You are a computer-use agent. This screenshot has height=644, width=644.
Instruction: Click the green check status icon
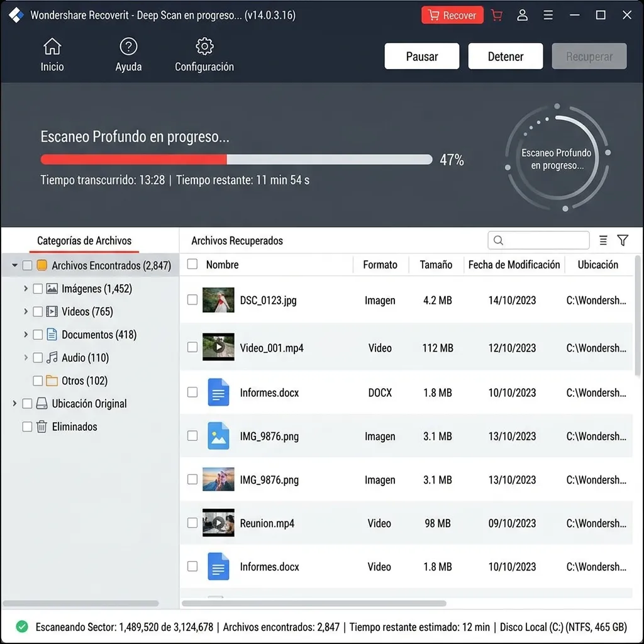click(x=22, y=626)
